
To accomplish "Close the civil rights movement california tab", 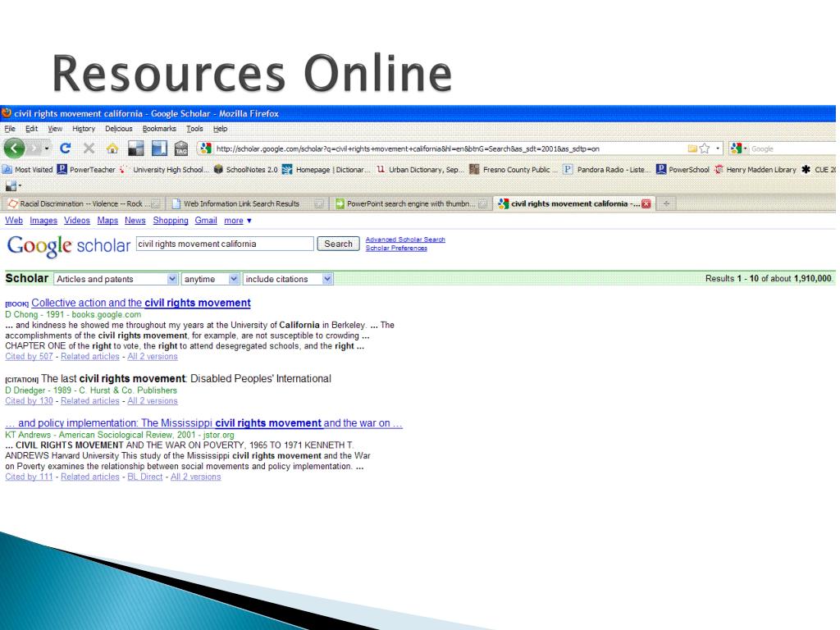I will (x=646, y=203).
